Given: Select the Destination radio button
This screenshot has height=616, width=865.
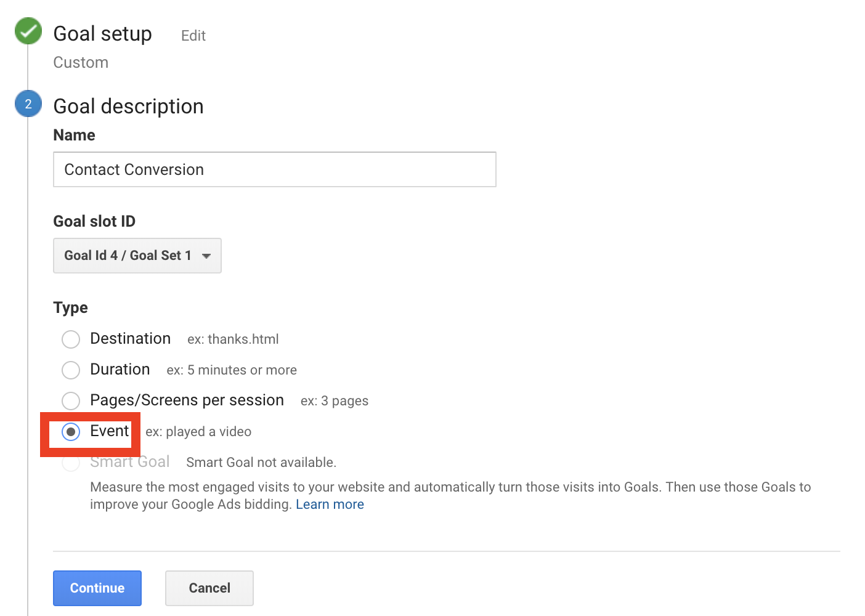Looking at the screenshot, I should [x=71, y=339].
